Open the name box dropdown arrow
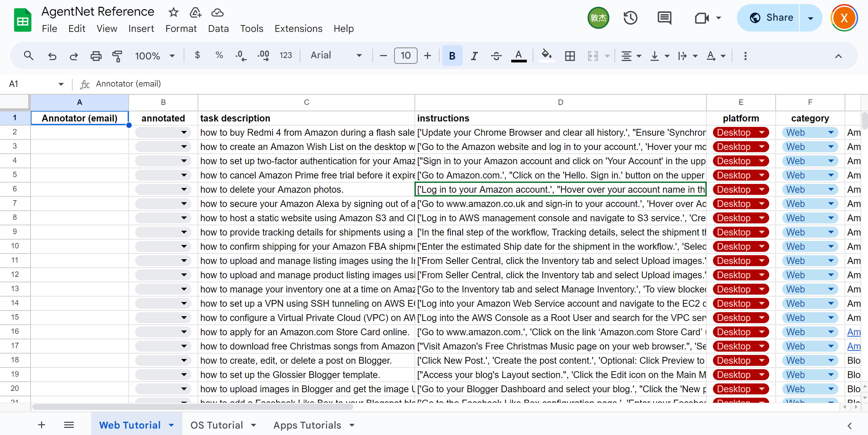 [61, 84]
